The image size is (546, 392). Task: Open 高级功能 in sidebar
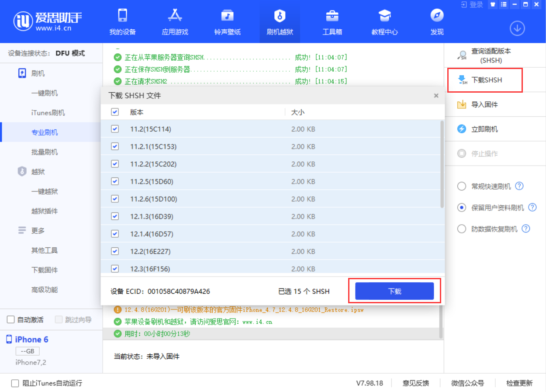45,290
